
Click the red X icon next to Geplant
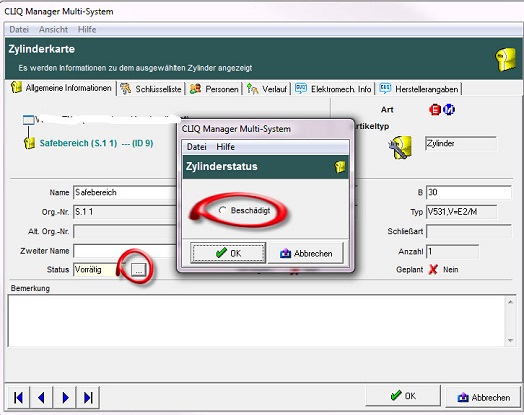click(x=433, y=269)
